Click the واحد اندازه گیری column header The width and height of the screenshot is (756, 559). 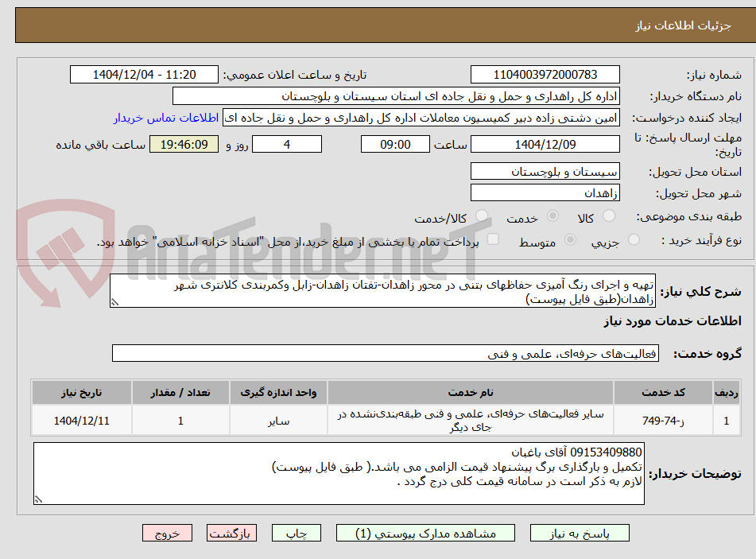pyautogui.click(x=279, y=393)
